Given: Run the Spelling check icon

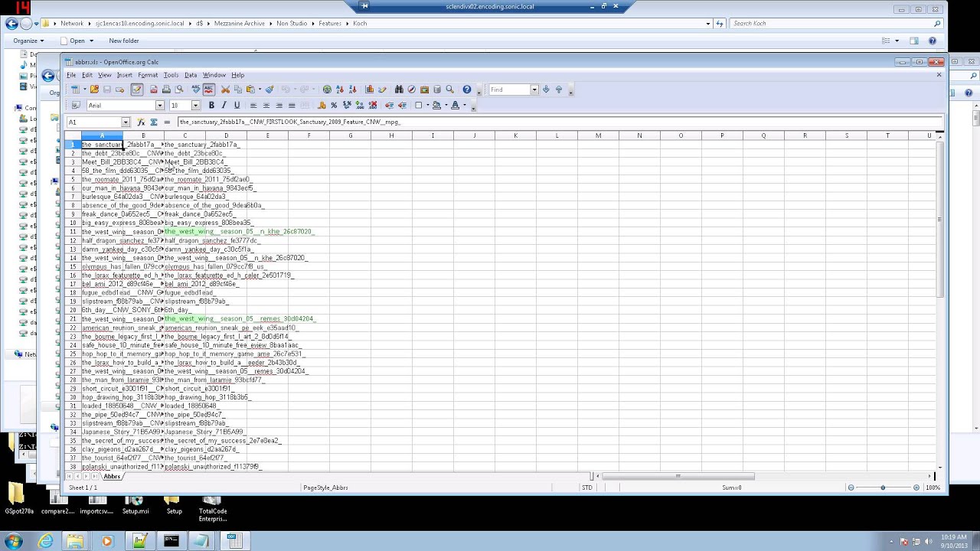Looking at the screenshot, I should click(195, 90).
